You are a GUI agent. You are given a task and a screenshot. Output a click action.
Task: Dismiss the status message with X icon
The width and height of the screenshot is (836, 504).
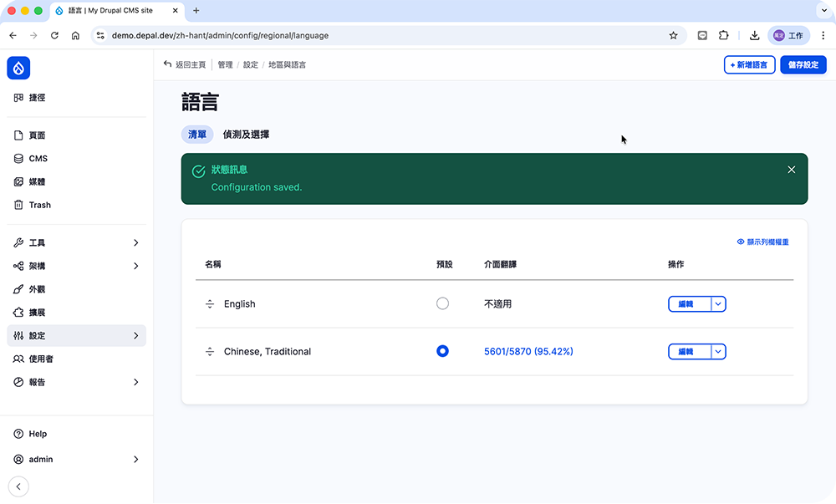[x=791, y=170]
